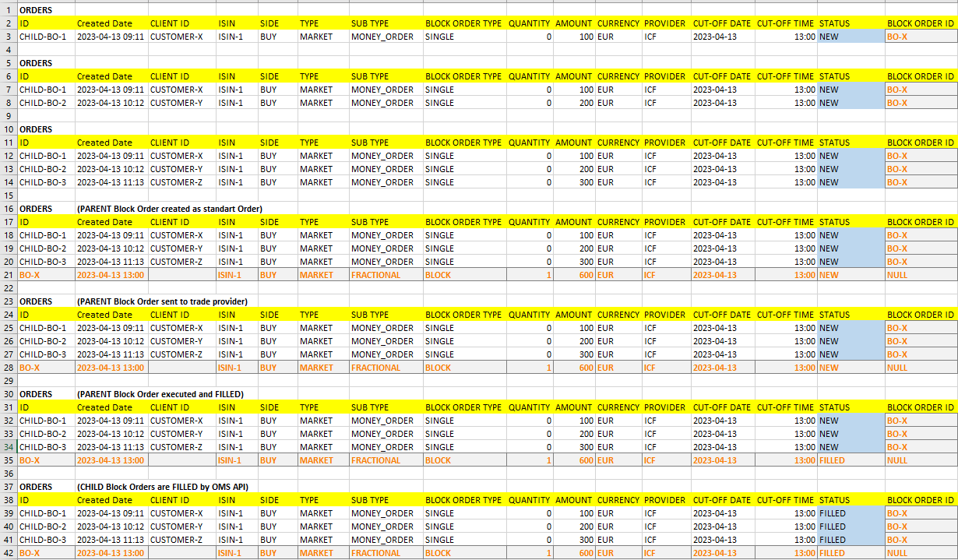Select the PROVIDER header in row 24

pyautogui.click(x=666, y=315)
